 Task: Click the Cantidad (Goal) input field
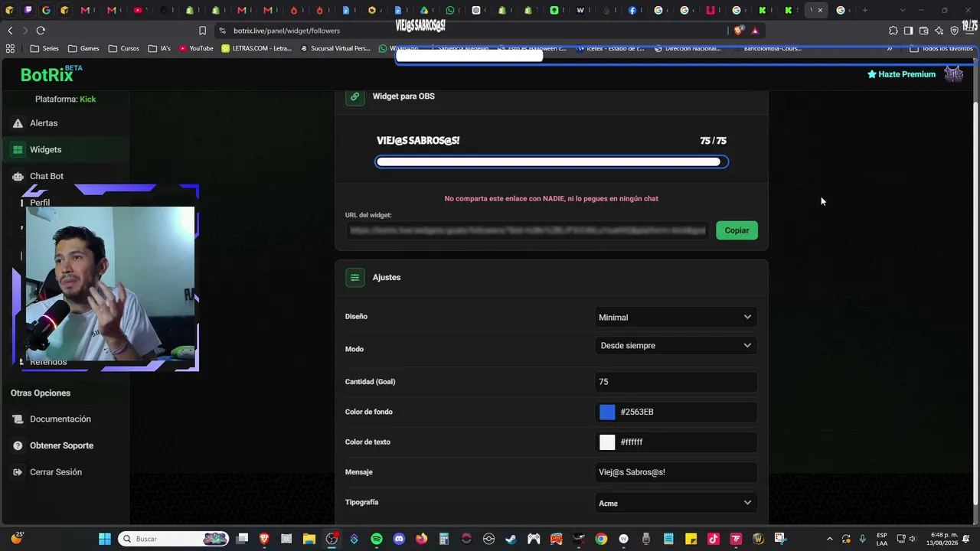[676, 382]
